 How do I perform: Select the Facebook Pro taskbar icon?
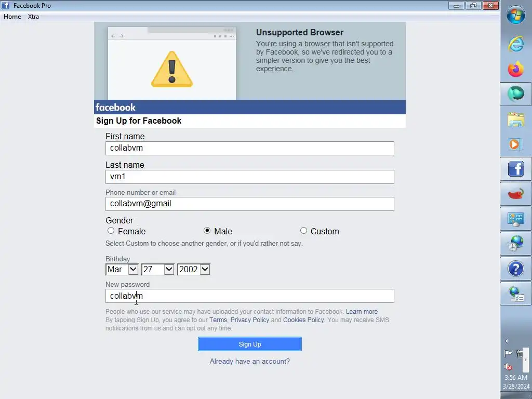516,169
